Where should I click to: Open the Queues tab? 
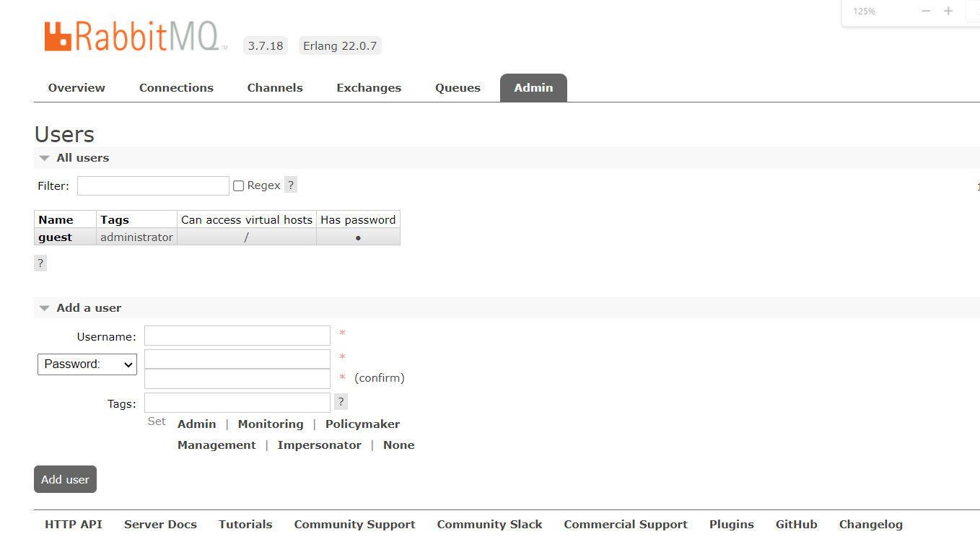click(458, 87)
